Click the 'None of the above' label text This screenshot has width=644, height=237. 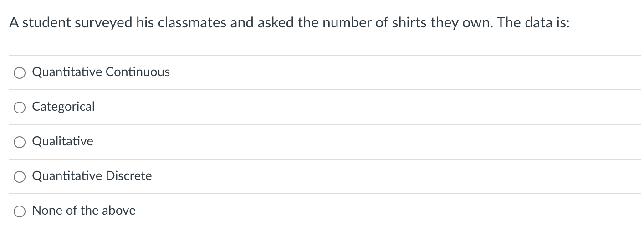pos(84,211)
